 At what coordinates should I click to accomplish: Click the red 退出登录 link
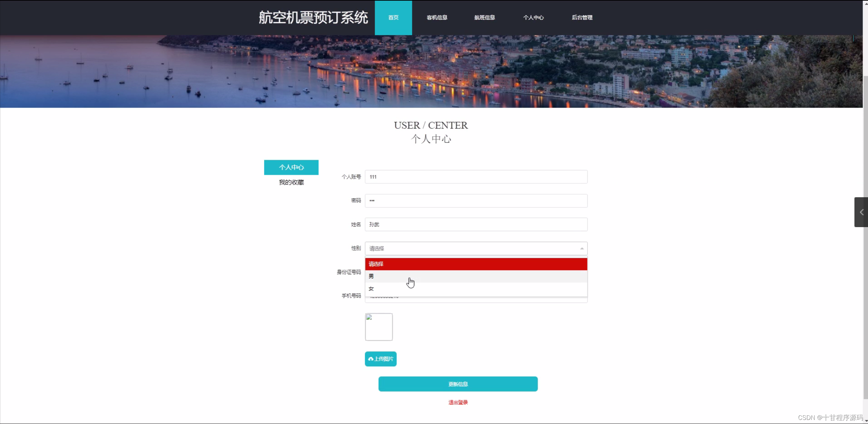pyautogui.click(x=458, y=402)
